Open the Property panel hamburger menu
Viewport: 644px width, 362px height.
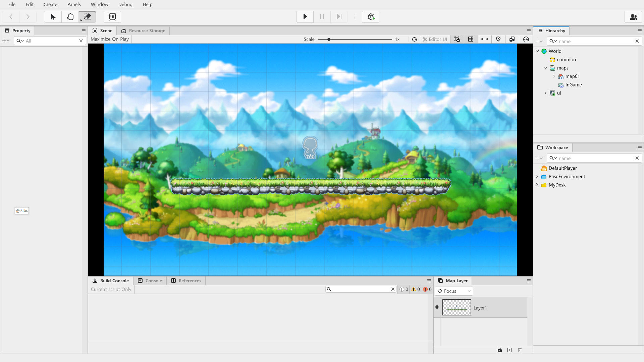[x=84, y=31]
